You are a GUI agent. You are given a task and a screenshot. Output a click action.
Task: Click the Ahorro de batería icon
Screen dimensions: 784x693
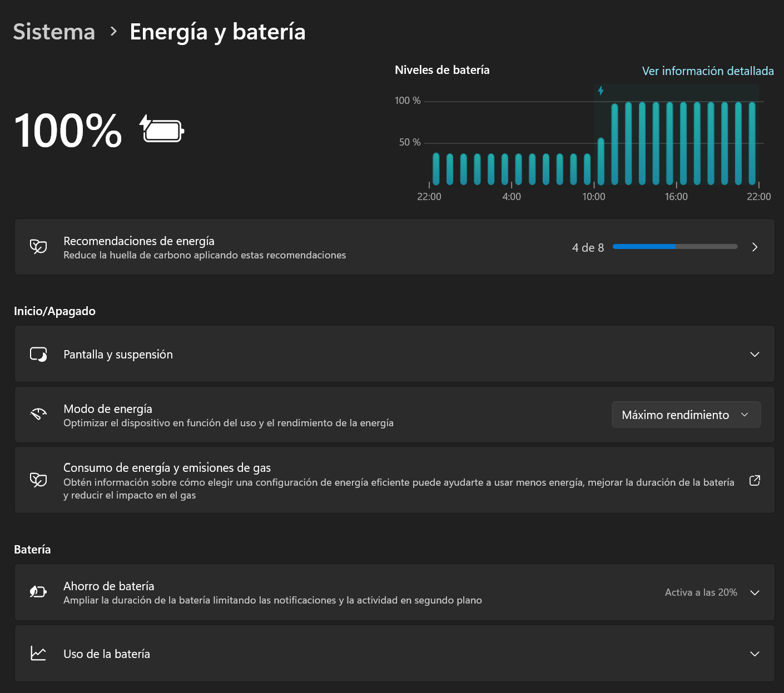[x=38, y=592]
